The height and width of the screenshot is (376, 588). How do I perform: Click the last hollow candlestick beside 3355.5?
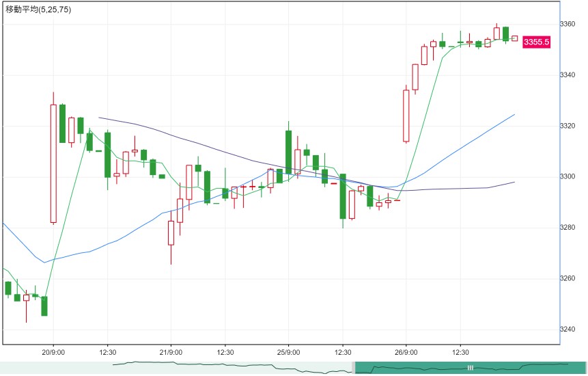tap(514, 38)
